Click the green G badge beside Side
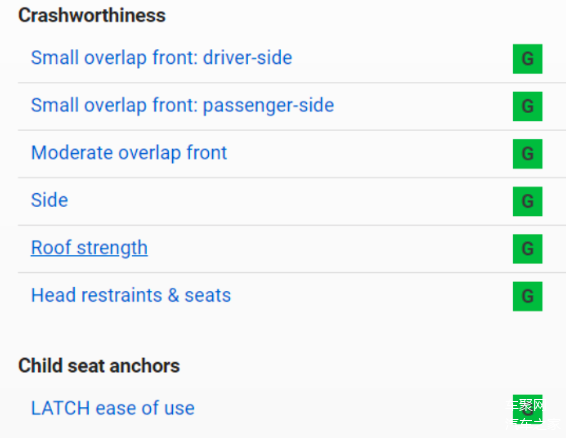Viewport: 566px width, 438px height. [527, 201]
